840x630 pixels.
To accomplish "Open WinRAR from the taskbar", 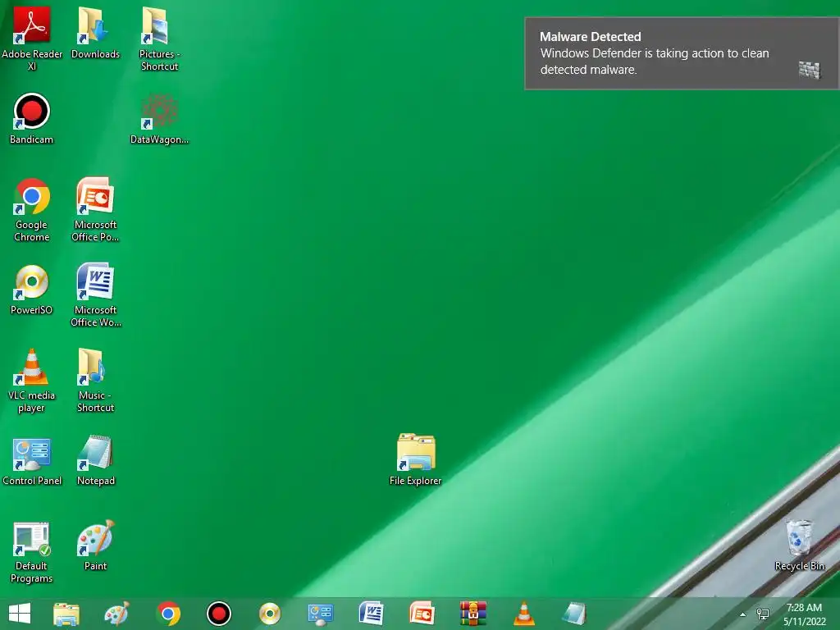I will pyautogui.click(x=473, y=614).
